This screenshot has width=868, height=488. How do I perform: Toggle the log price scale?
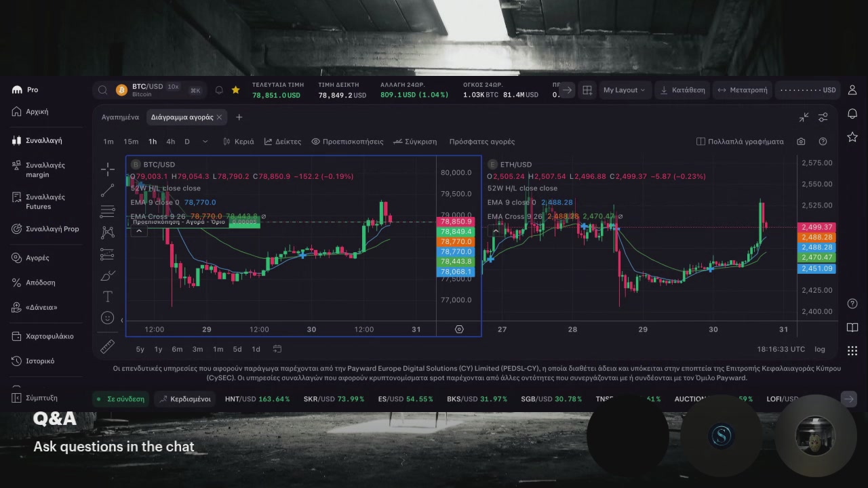(820, 349)
